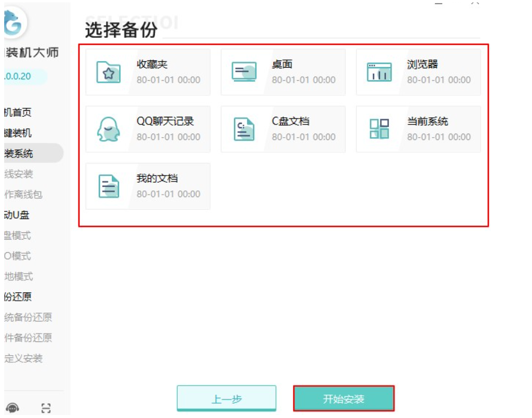The height and width of the screenshot is (418, 532).
Task: Click the 收藏夹 date 80-01-01 00:00
Action: [168, 80]
